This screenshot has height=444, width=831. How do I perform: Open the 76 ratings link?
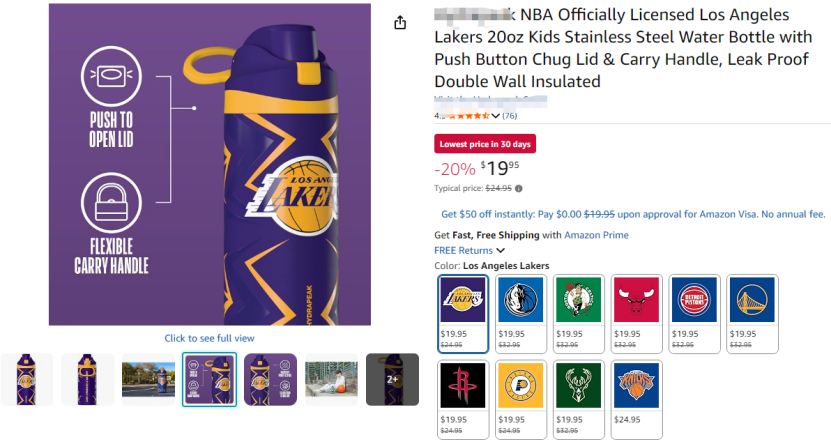[x=509, y=116]
